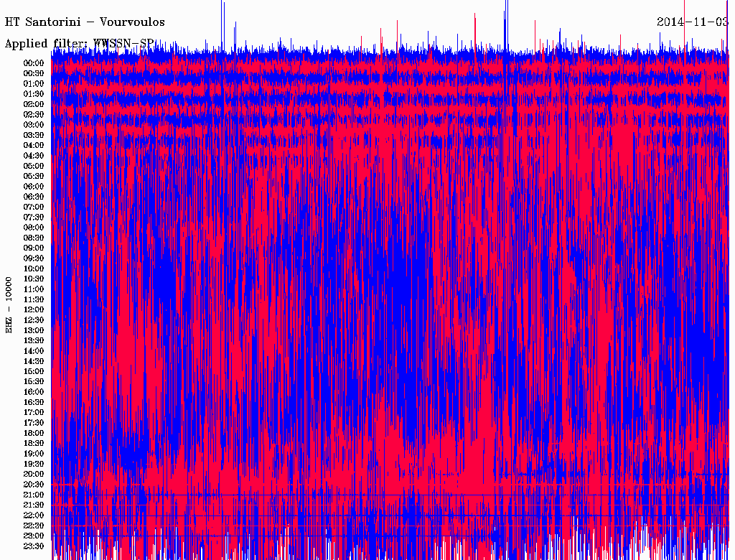735x560 pixels.
Task: Select the 20:30 time row label
Action: 34,484
